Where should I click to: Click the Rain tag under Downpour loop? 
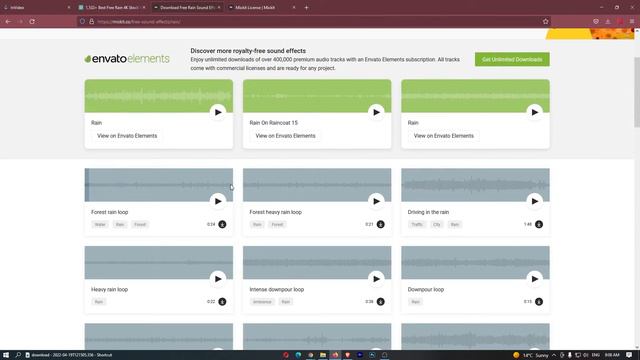[x=416, y=302]
